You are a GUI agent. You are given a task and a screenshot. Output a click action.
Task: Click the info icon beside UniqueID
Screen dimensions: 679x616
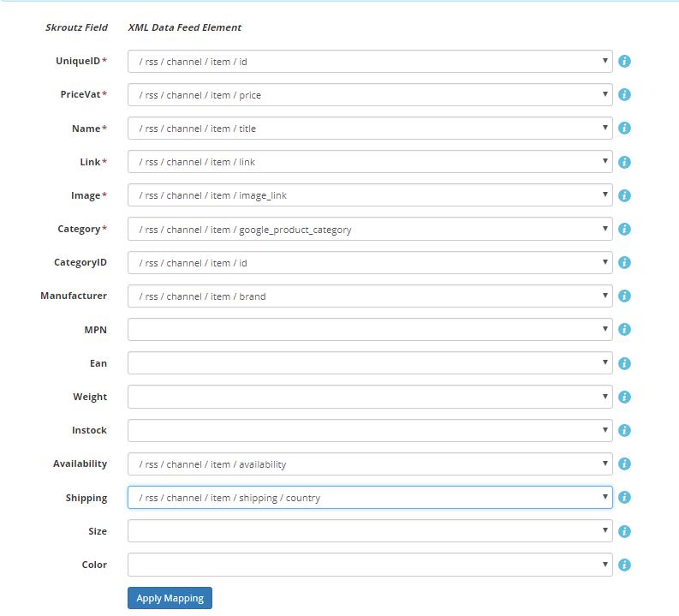[x=624, y=61]
